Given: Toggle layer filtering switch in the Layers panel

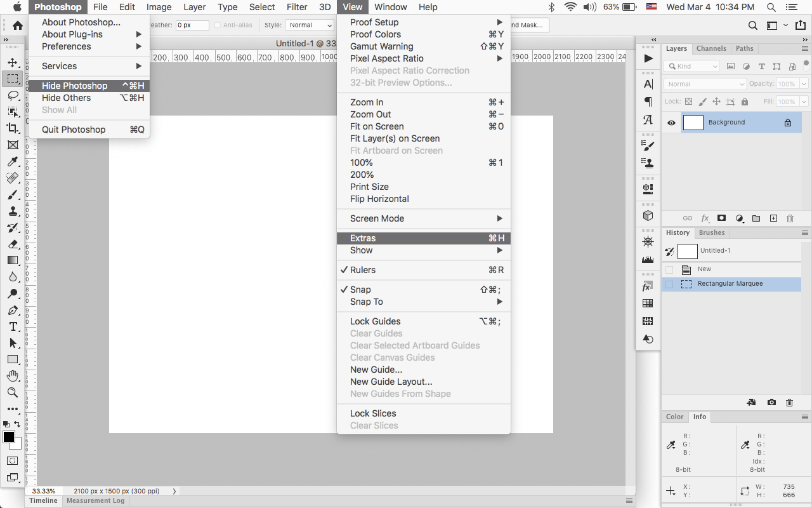Looking at the screenshot, I should 806,64.
